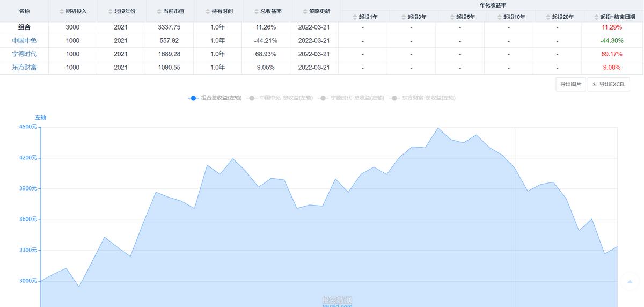644x307 pixels.
Task: Sort by 起投20年 column arrows
Action: [x=548, y=17]
